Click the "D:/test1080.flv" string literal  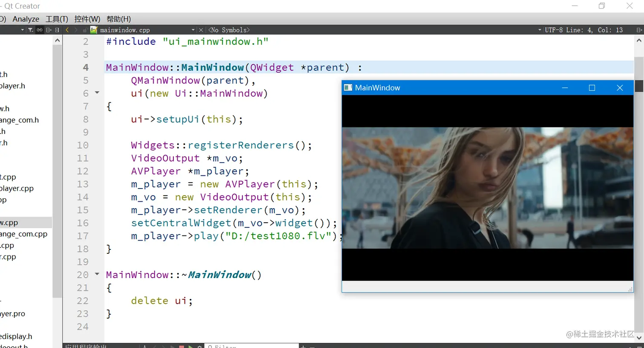(279, 236)
